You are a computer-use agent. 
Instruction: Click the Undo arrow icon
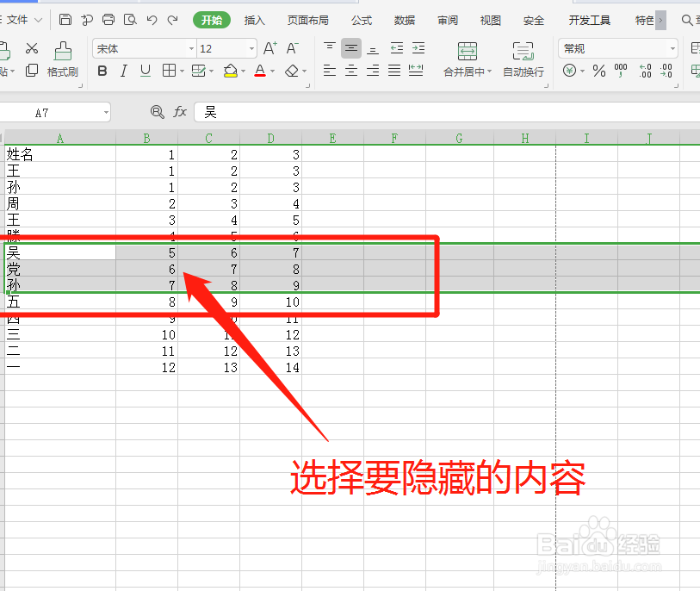pyautogui.click(x=152, y=19)
